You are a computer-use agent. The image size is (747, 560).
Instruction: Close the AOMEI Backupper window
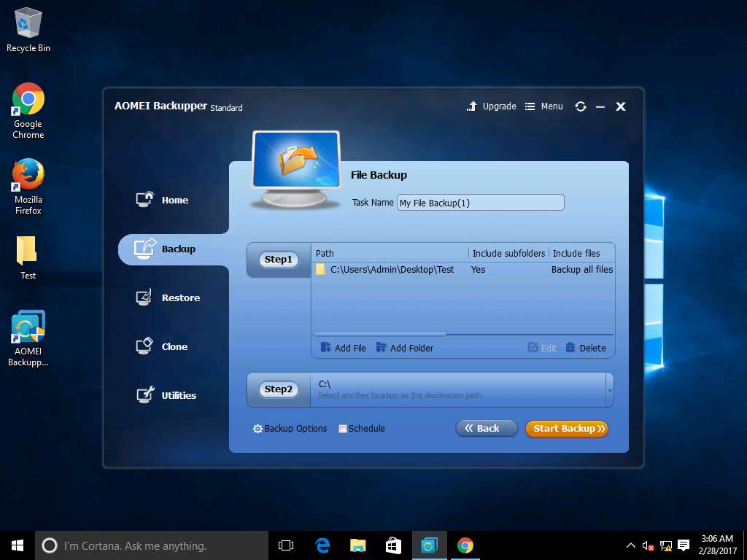[621, 106]
